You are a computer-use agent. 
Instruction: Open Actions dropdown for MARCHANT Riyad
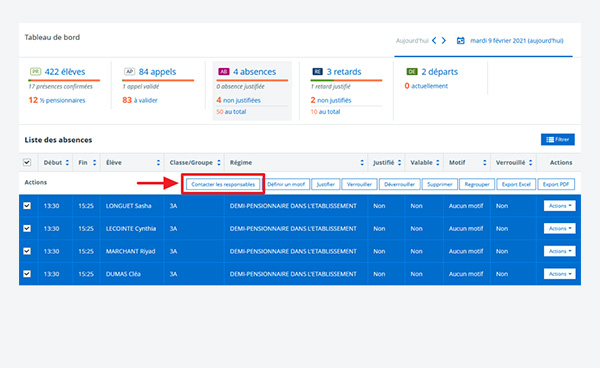point(559,251)
